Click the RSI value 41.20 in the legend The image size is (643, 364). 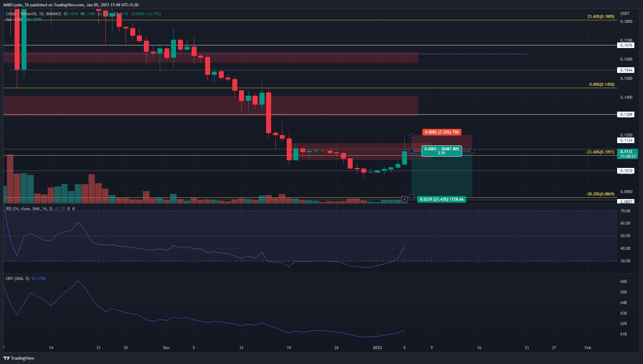pyautogui.click(x=60, y=209)
